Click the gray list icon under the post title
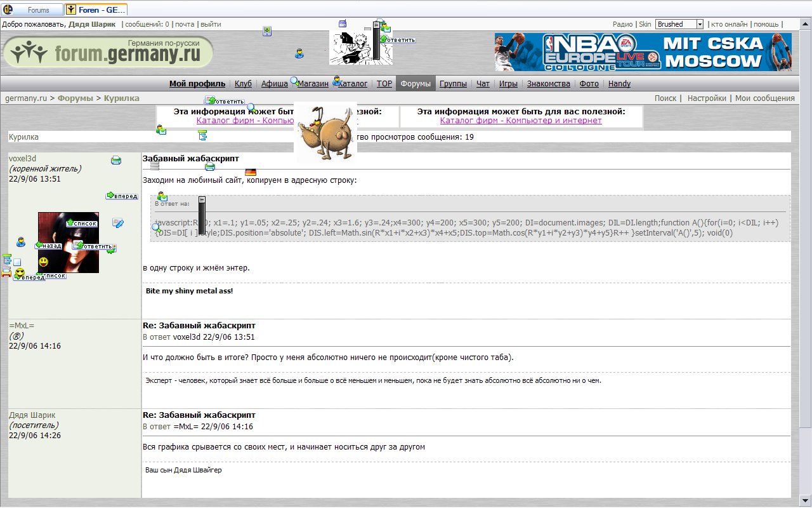Viewport: 812px width, 508px height. (155, 166)
